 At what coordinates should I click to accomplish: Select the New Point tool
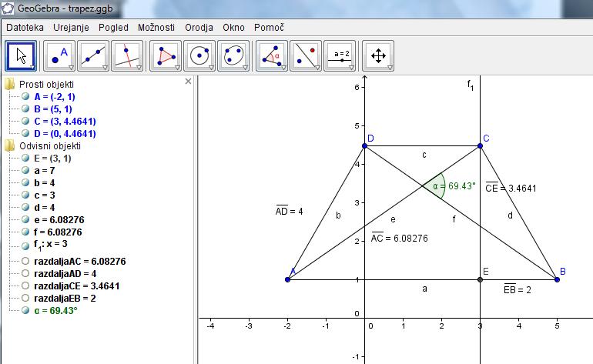coord(58,55)
